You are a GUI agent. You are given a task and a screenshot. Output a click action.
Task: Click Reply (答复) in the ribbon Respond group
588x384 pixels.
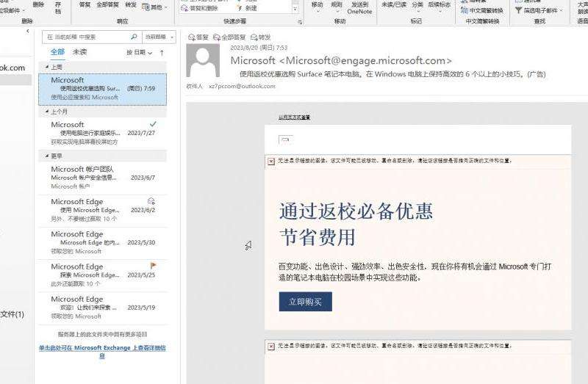pyautogui.click(x=85, y=5)
